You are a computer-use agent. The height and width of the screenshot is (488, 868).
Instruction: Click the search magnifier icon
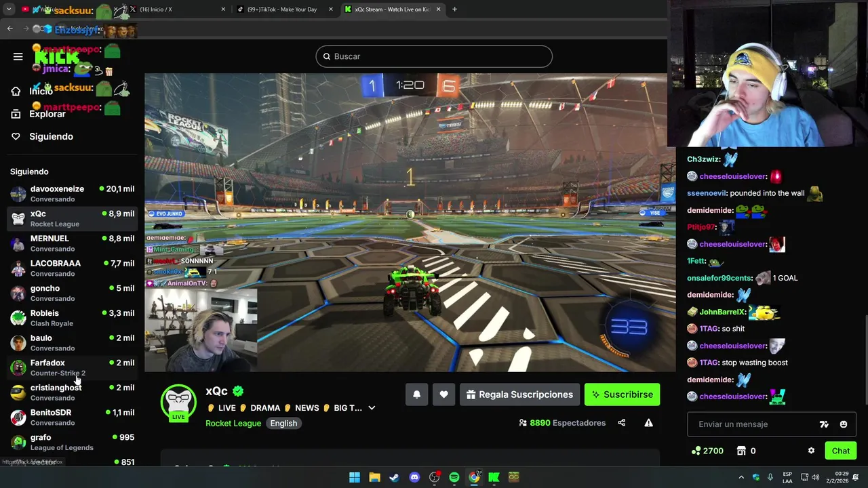[326, 56]
